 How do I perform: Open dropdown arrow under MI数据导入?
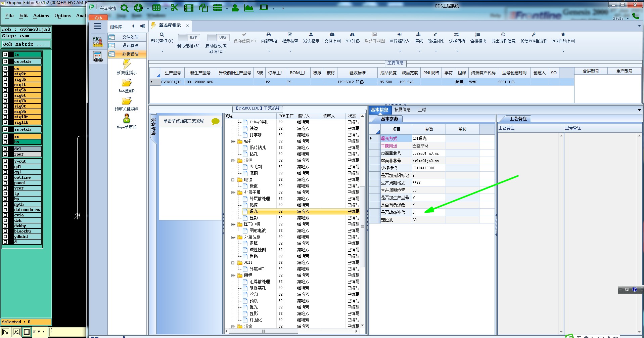pos(400,51)
